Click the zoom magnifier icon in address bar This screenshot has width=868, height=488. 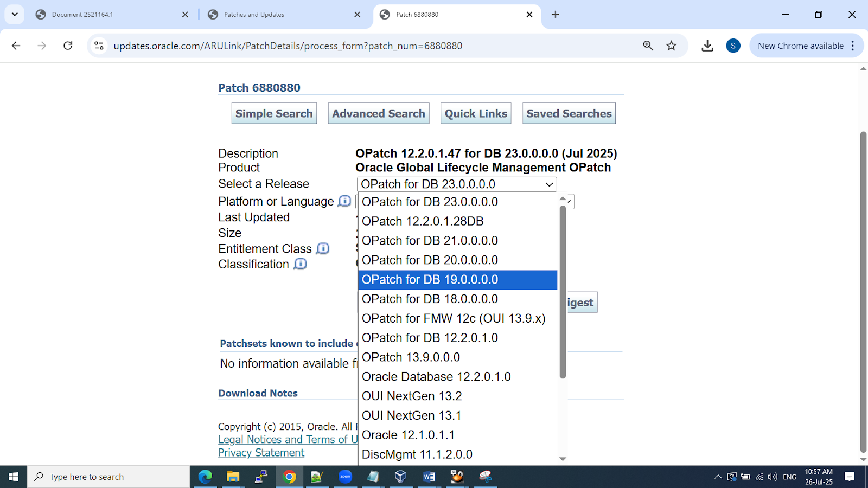[648, 46]
